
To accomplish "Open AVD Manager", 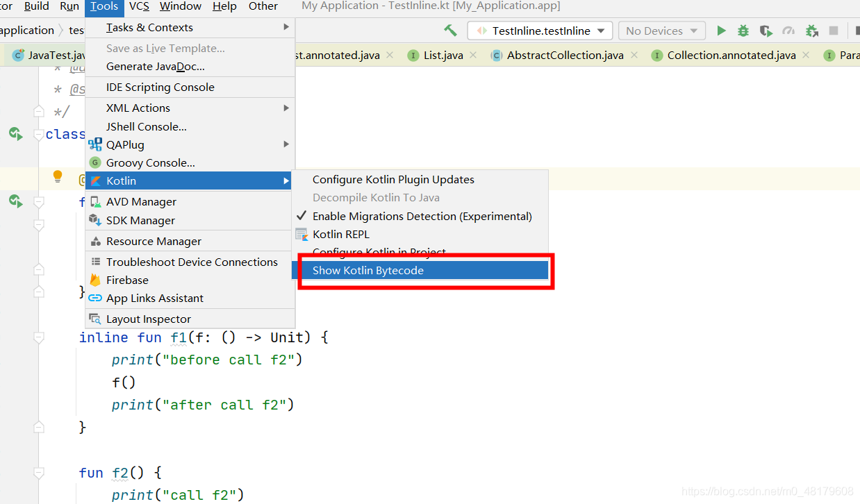I will tap(190, 201).
